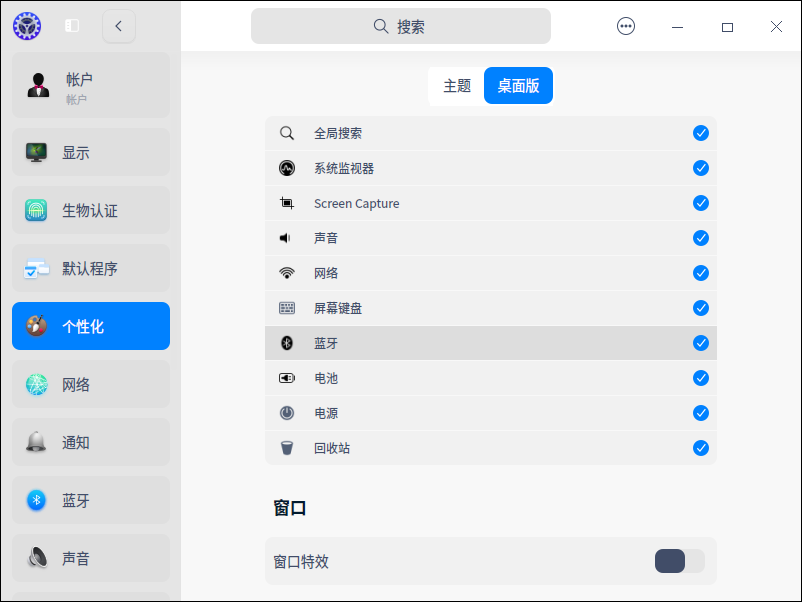Uncheck the Screen Capture checkmark

pyautogui.click(x=701, y=203)
